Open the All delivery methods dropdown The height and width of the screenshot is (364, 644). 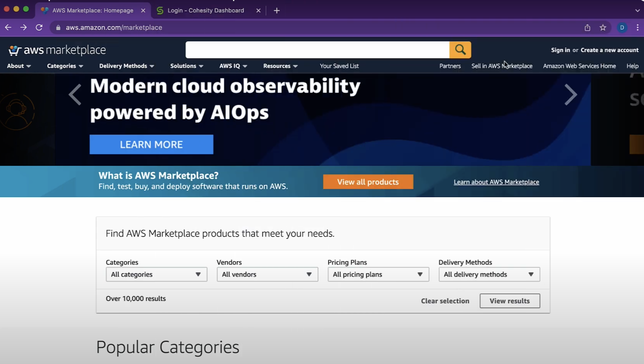click(x=489, y=274)
